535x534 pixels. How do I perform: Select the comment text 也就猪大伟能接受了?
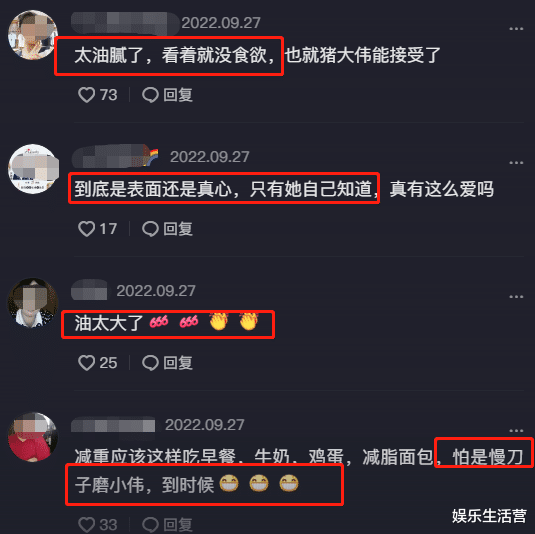pyautogui.click(x=362, y=55)
